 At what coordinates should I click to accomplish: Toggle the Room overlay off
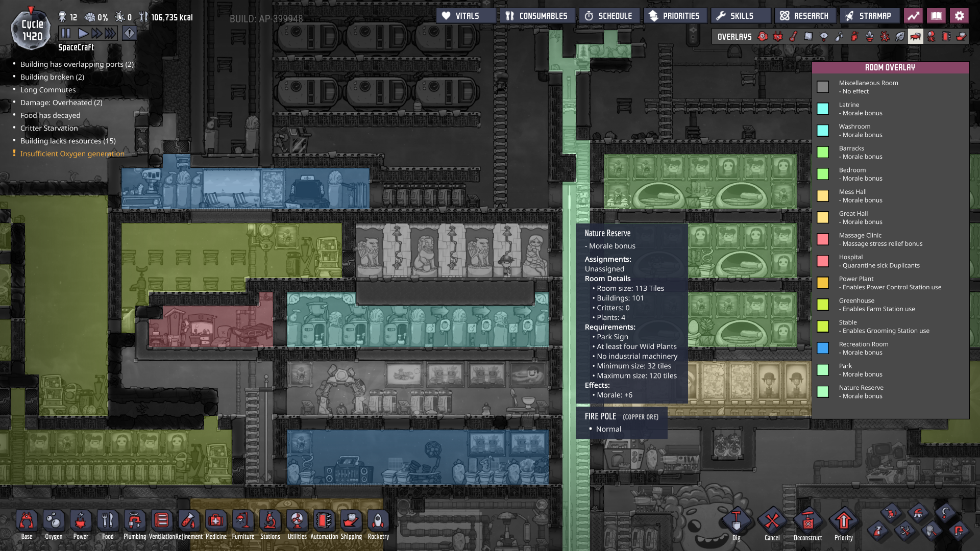point(916,37)
